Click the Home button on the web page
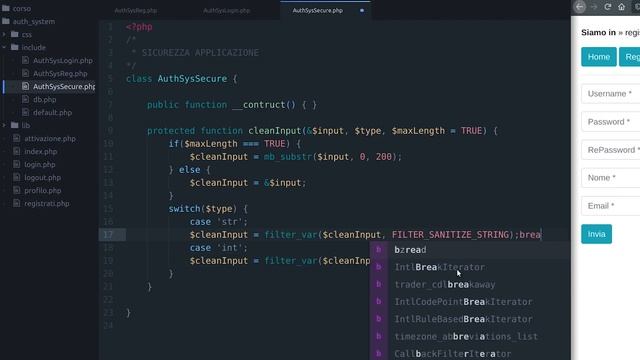 pyautogui.click(x=599, y=57)
